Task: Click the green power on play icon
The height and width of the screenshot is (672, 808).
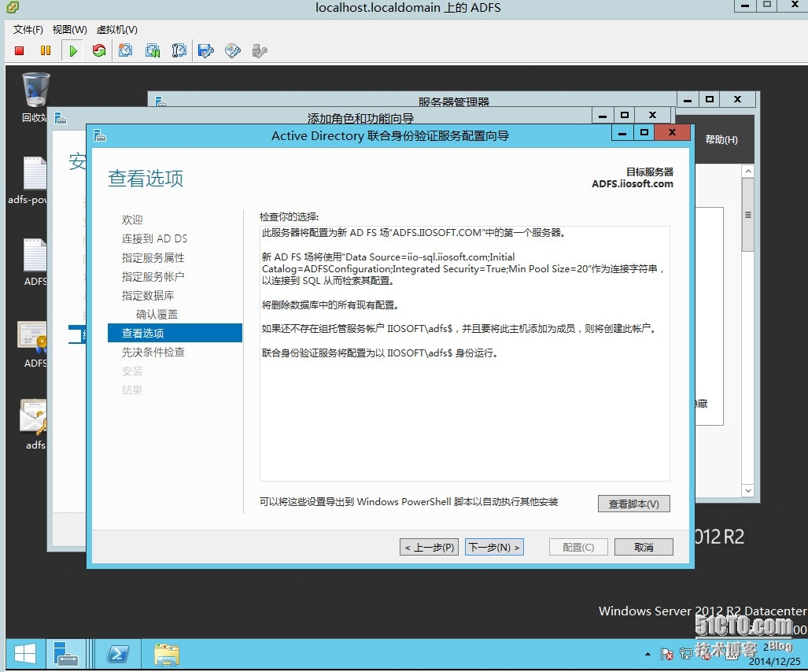Action: point(73,50)
